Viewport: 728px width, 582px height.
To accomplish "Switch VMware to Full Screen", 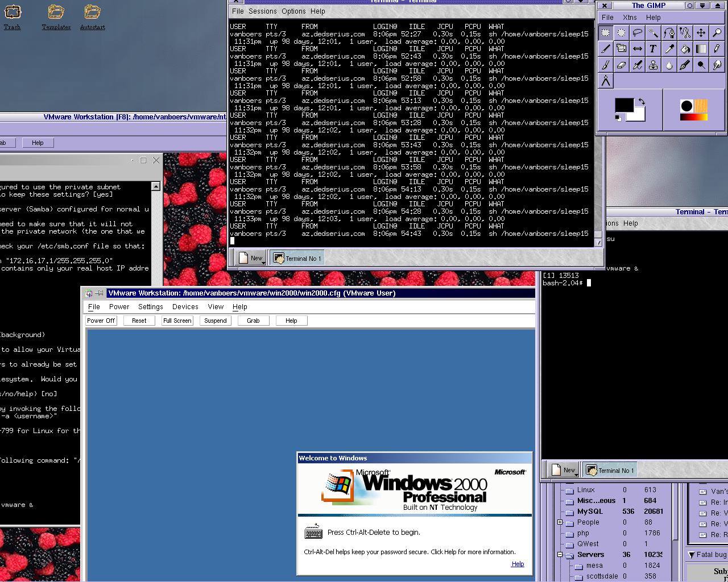I will click(177, 321).
